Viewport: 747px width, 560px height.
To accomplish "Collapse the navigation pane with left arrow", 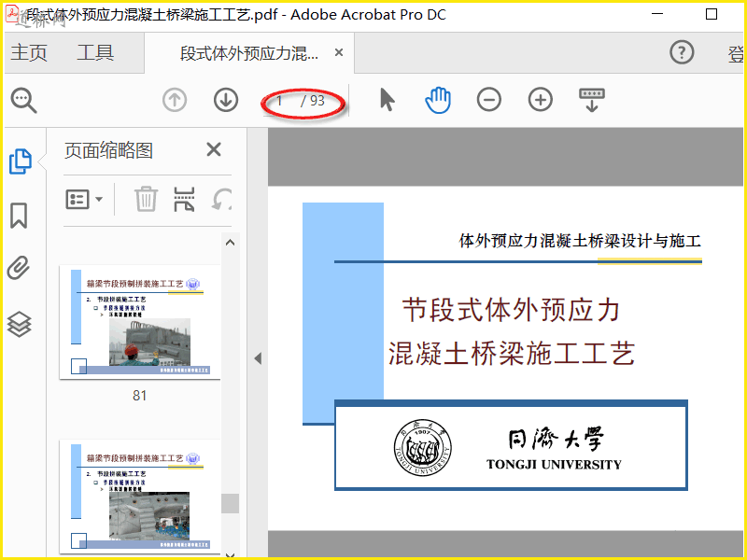I will [x=258, y=358].
